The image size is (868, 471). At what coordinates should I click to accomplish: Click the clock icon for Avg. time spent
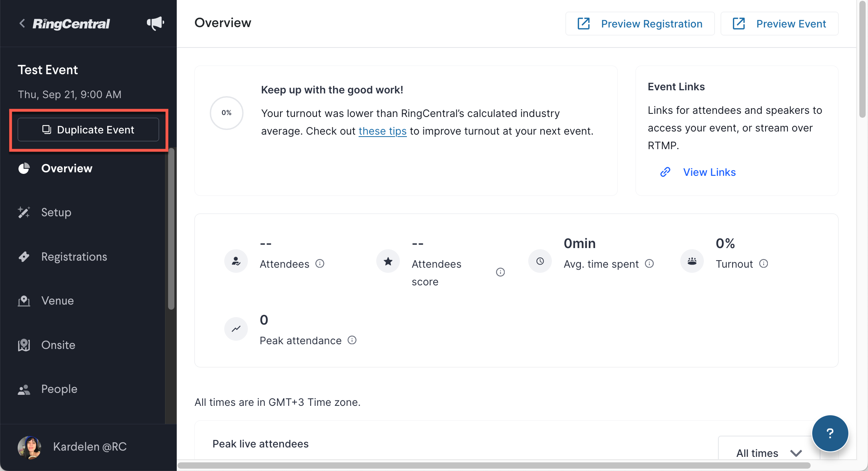pos(540,261)
